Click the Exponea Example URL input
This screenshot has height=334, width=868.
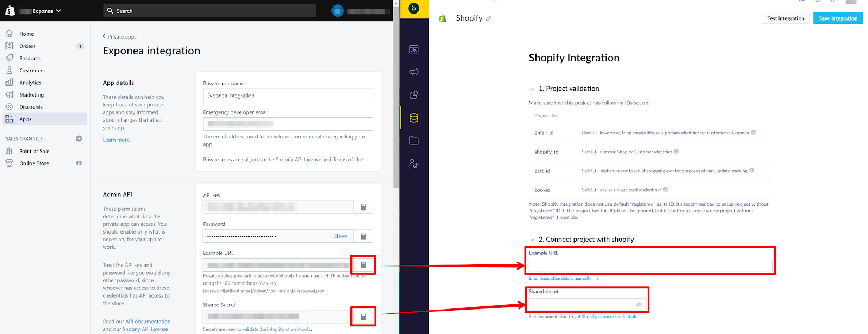click(x=650, y=266)
